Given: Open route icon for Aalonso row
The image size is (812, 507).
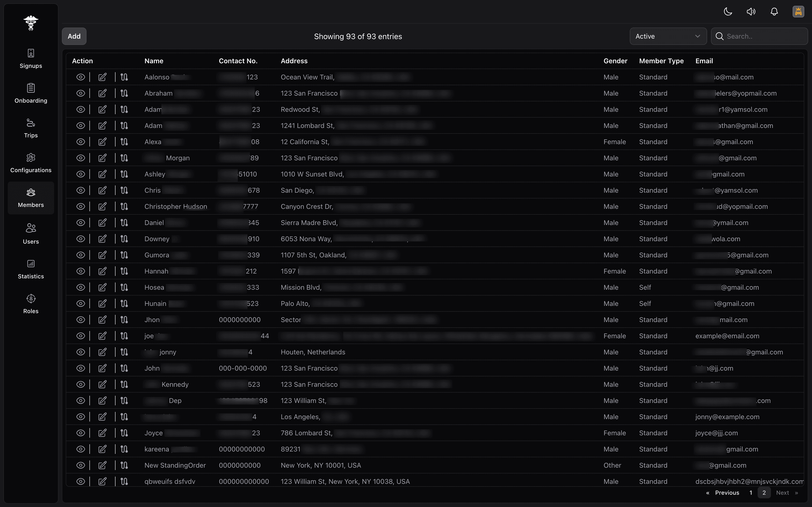Looking at the screenshot, I should coord(124,77).
